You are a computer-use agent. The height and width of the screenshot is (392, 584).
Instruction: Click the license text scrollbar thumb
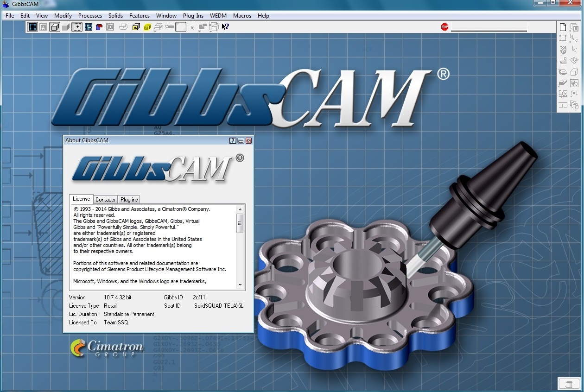(x=240, y=223)
